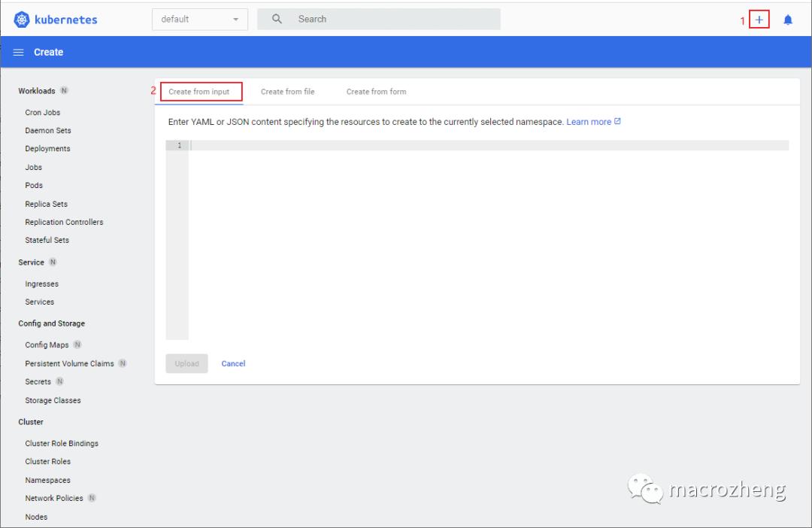Open the default namespace dropdown
The width and height of the screenshot is (812, 528).
click(199, 20)
